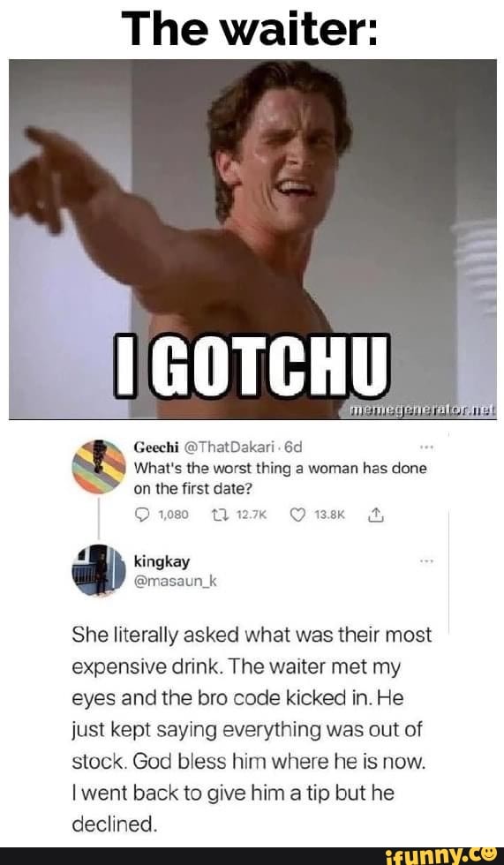Open kingkay's profile avatar picture
This screenshot has height=865, width=504.
point(99,570)
